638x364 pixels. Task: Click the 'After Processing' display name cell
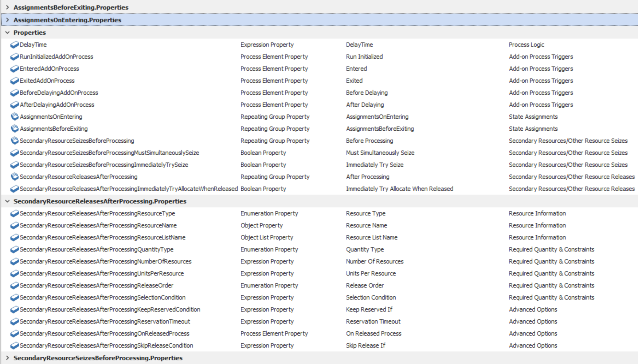(x=368, y=177)
